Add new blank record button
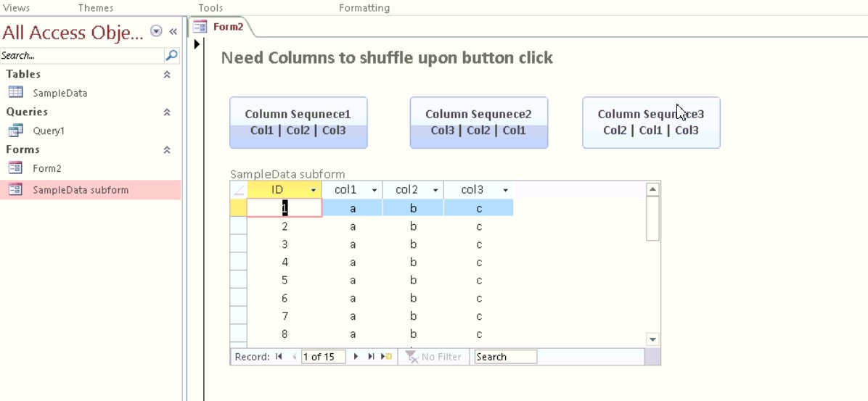868x401 pixels. click(x=387, y=357)
